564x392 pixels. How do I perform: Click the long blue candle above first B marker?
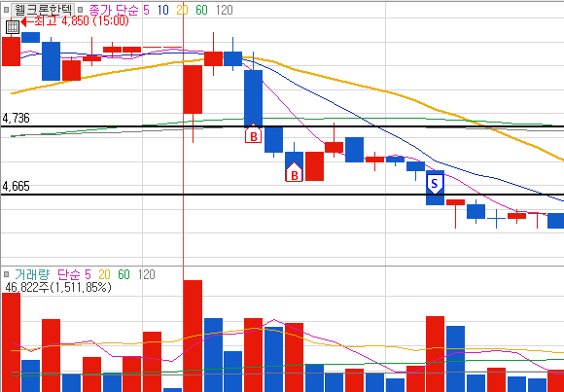pos(253,98)
